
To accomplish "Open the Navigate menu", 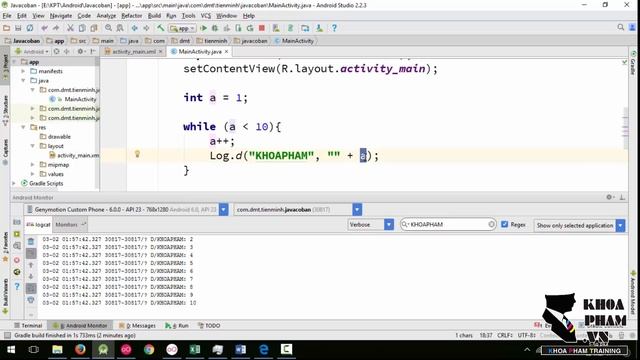I will point(61,16).
